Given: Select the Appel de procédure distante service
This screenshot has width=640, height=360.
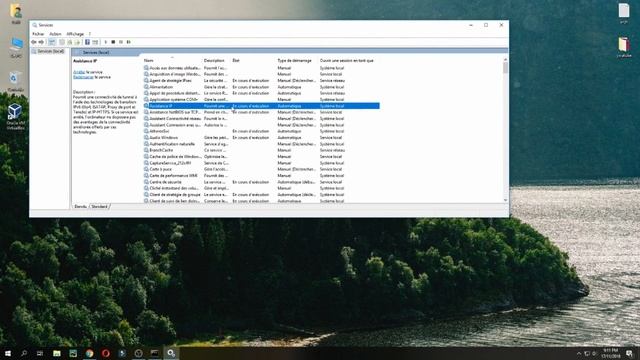Looking at the screenshot, I should pyautogui.click(x=174, y=93).
